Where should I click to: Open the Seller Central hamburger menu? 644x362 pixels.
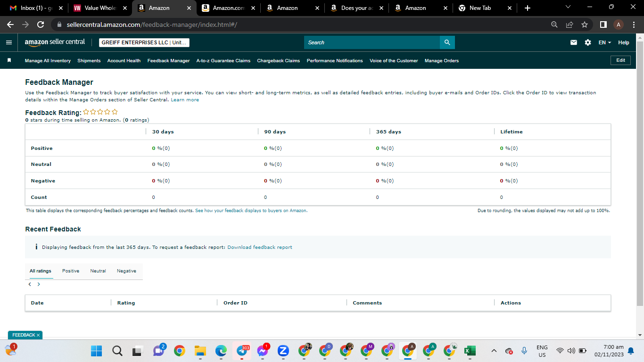pos(9,42)
